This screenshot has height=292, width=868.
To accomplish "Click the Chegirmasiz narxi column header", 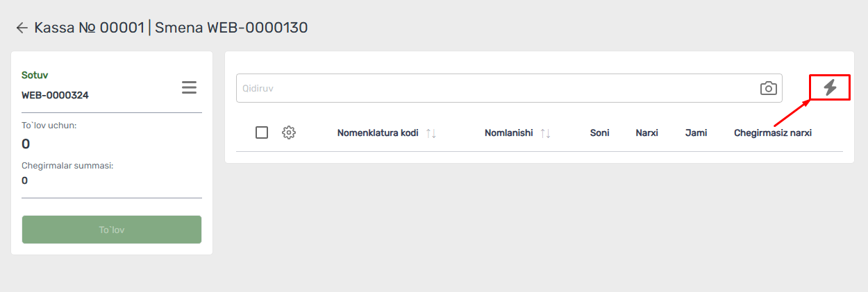I will (773, 133).
